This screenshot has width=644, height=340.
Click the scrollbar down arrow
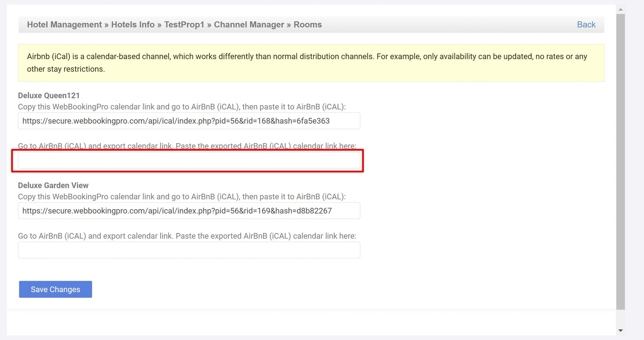click(x=620, y=330)
